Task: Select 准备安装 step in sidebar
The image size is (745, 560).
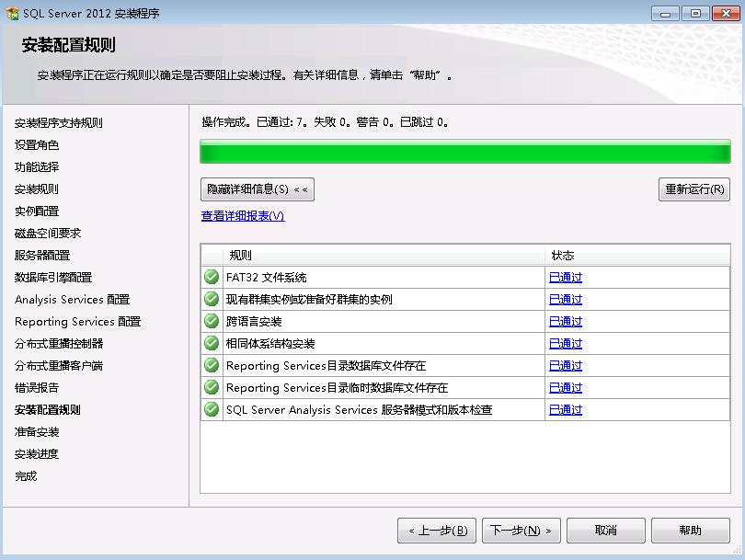Action: pyautogui.click(x=37, y=432)
